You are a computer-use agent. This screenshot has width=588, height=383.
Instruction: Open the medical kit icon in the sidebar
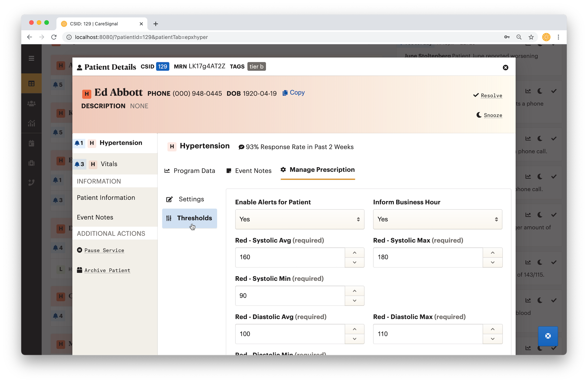(31, 163)
